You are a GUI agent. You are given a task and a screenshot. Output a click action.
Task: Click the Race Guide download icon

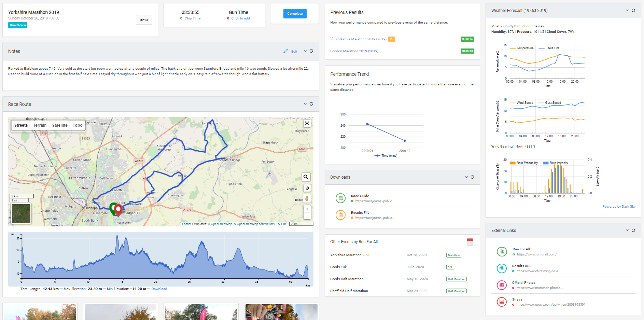[x=340, y=198]
